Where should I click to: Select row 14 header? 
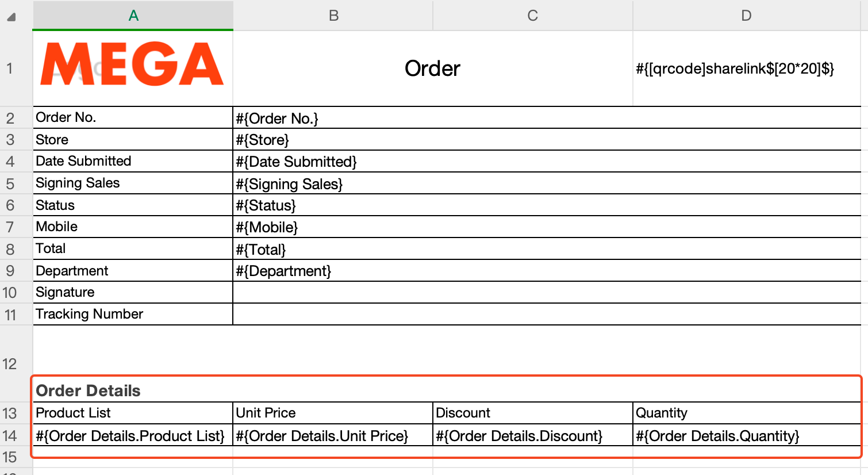(10, 436)
